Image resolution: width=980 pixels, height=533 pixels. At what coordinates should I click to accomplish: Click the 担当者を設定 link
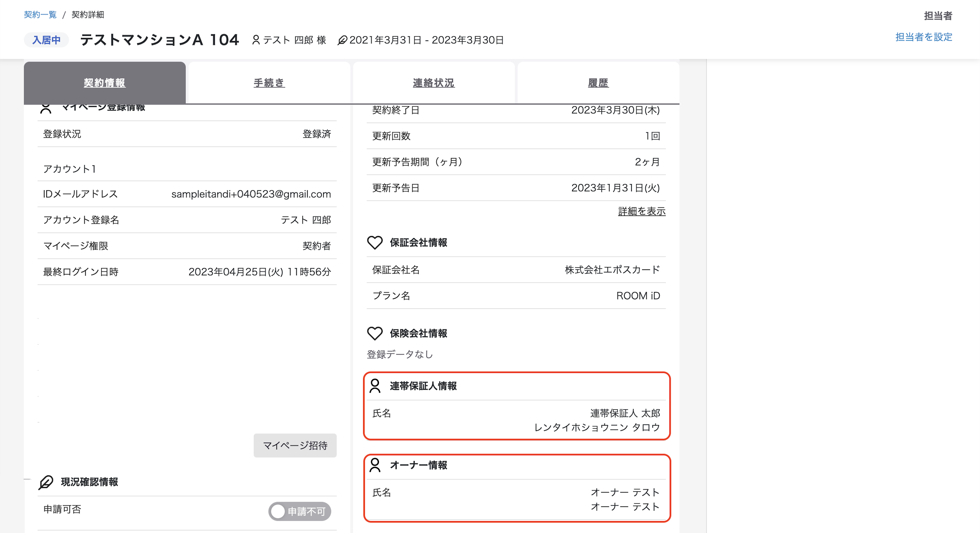(x=924, y=37)
